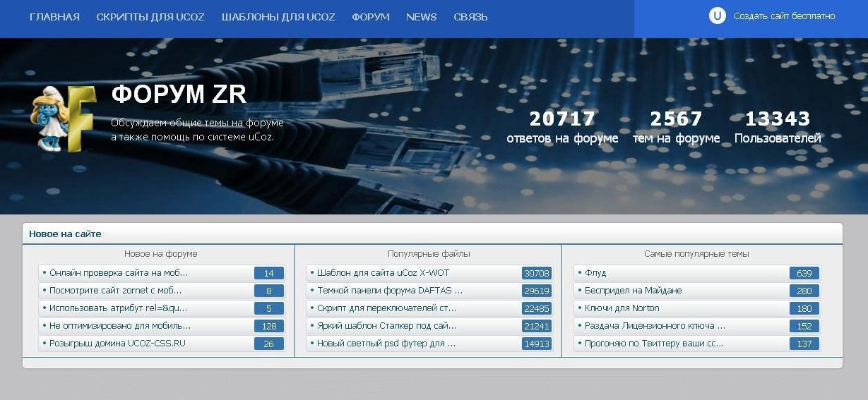Click the ФОРУМ ZR heading
The width and height of the screenshot is (868, 400).
pos(179,94)
